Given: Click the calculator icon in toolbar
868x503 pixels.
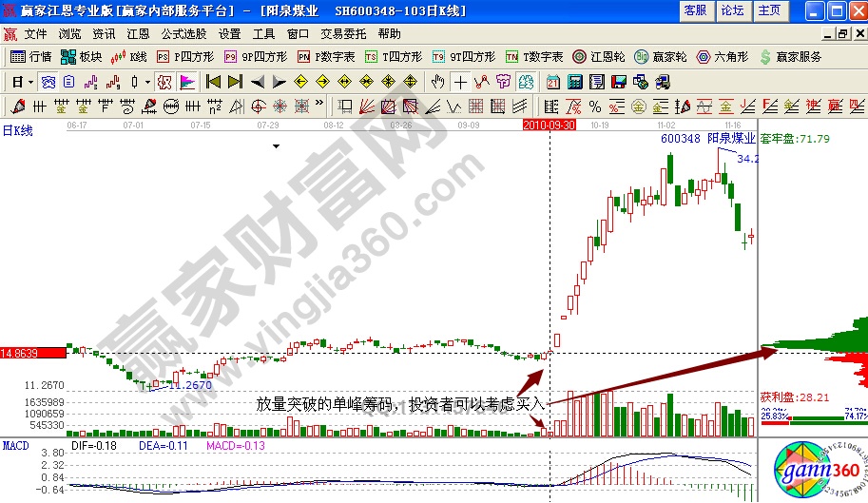Looking at the screenshot, I should point(575,82).
